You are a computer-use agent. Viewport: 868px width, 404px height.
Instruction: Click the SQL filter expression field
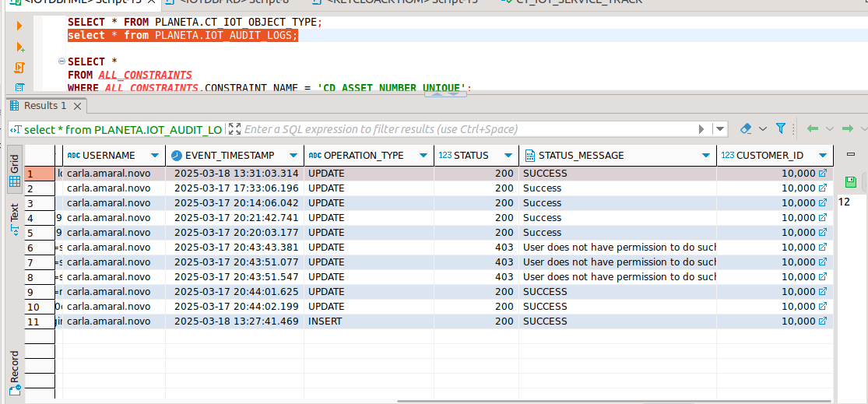[468, 129]
